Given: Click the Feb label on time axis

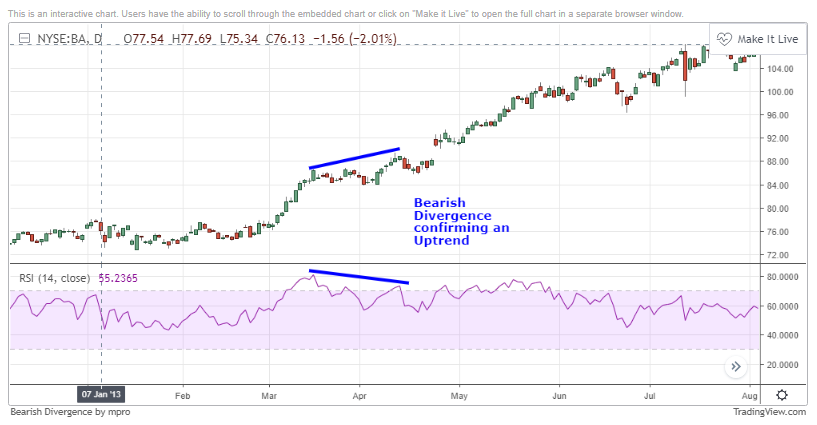Looking at the screenshot, I should tap(182, 396).
